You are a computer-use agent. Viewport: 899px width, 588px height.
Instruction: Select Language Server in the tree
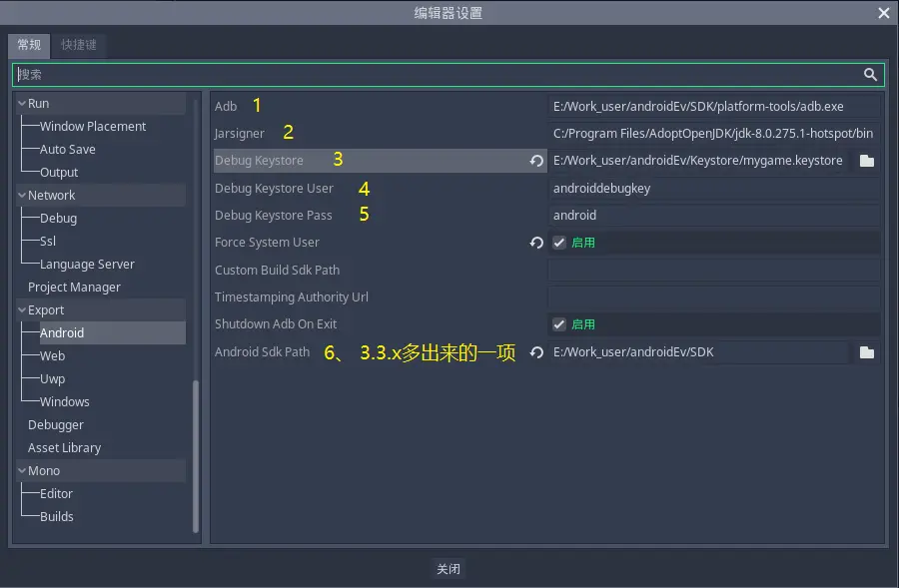[x=87, y=265]
